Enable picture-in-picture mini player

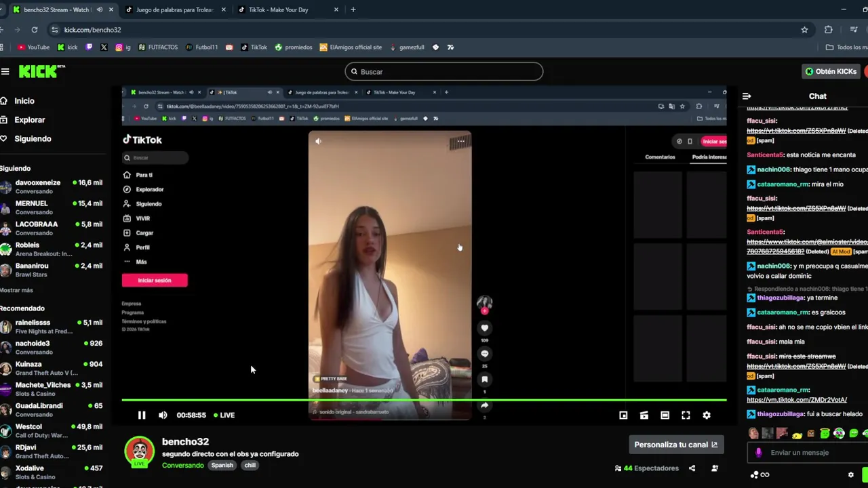(x=623, y=415)
